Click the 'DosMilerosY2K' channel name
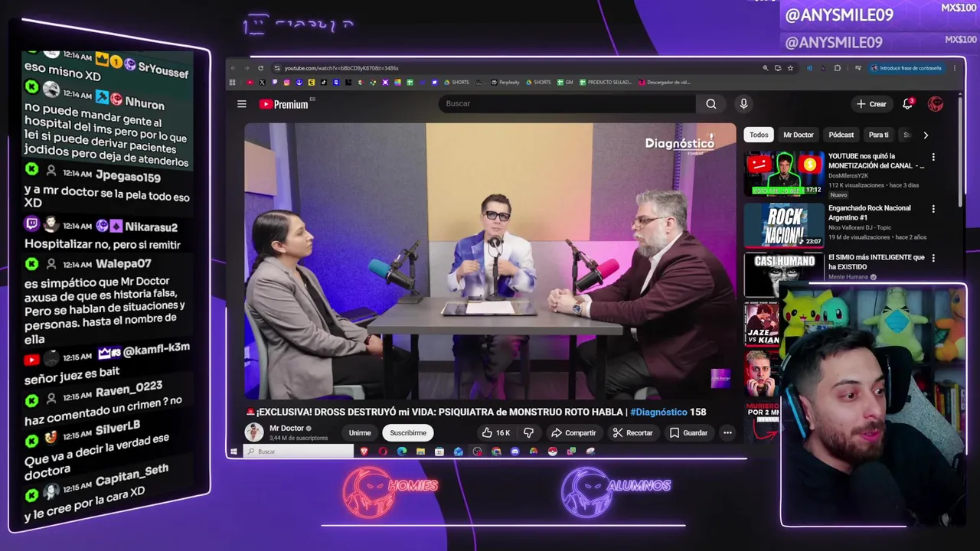Screen dimensions: 980x551 coord(848,176)
